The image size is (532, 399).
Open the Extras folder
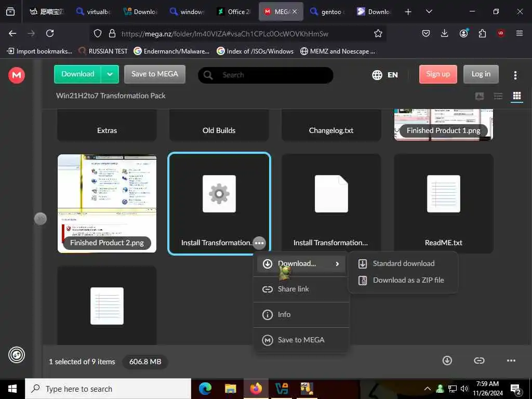coord(107,126)
